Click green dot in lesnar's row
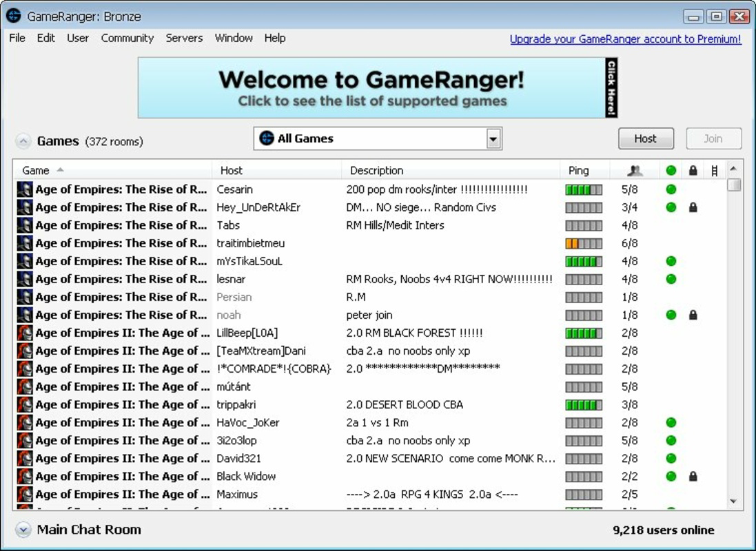The width and height of the screenshot is (756, 551). click(x=671, y=279)
